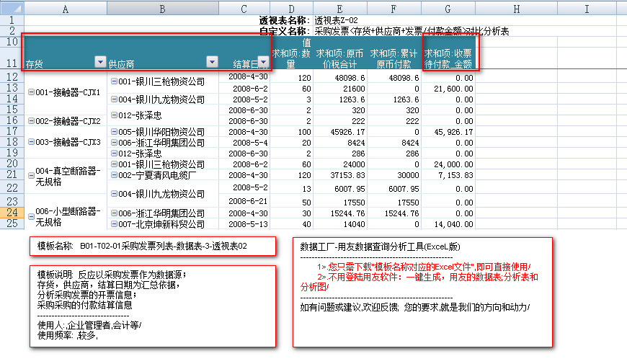Click the 2008-6-21 date cell

248,200
